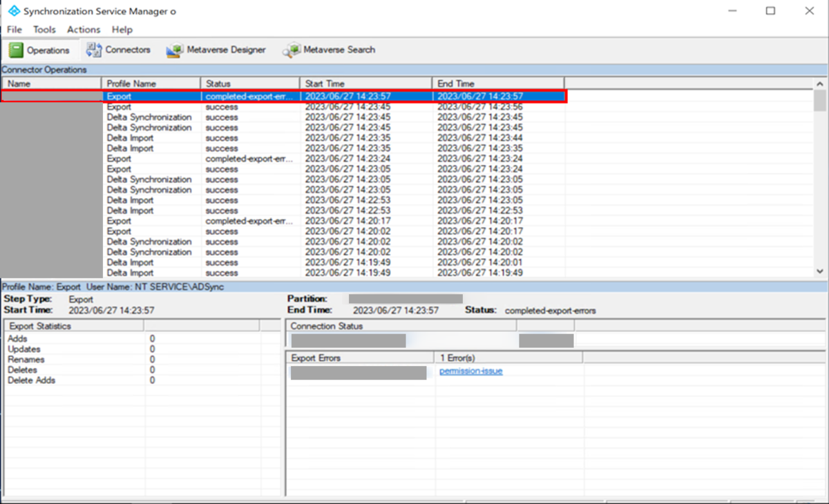
Task: Select the successful Export run started 14:20:02
Action: pyautogui.click(x=284, y=231)
